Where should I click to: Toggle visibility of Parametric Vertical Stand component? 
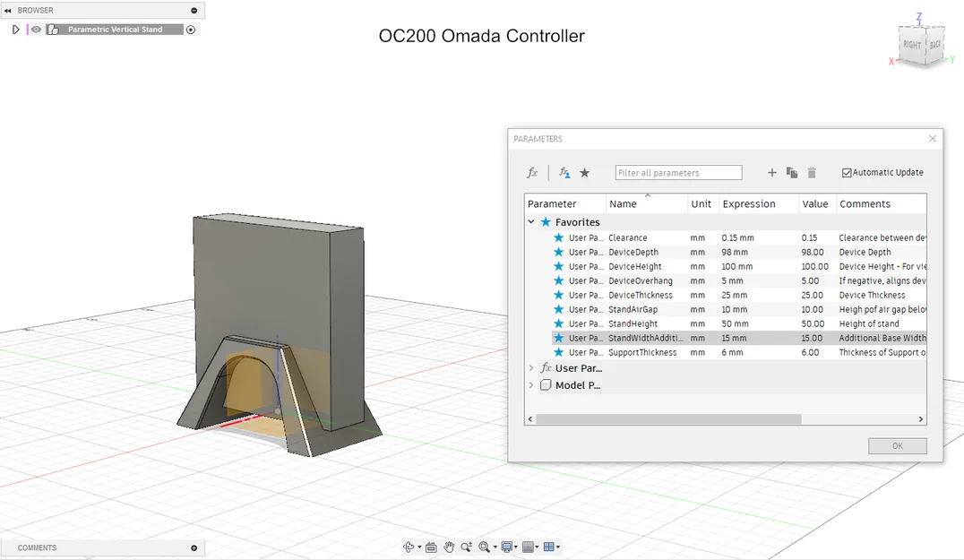coord(34,29)
